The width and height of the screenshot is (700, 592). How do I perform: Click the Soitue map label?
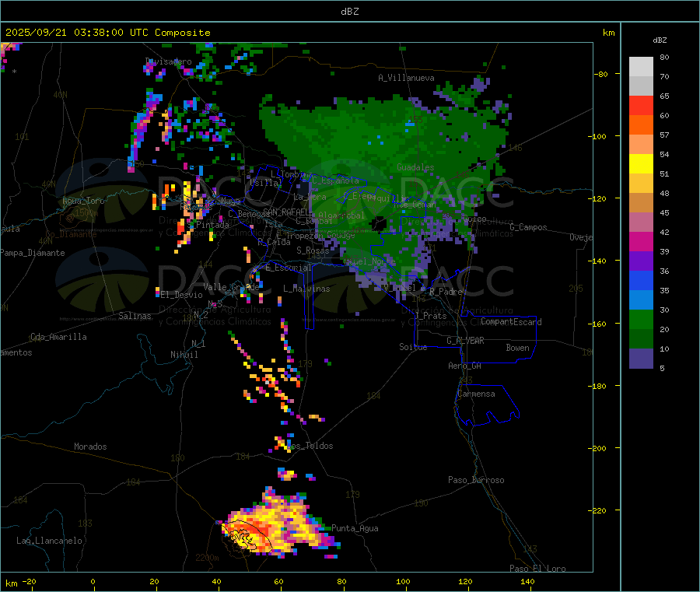point(413,347)
